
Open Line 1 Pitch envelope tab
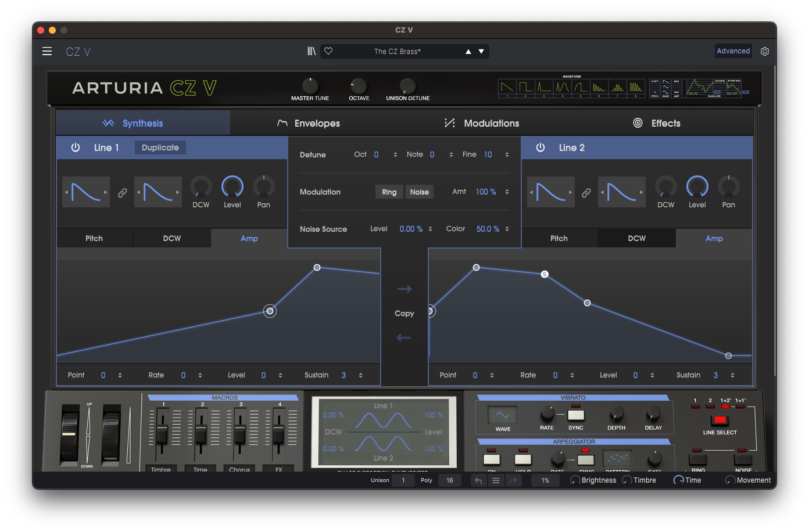94,238
